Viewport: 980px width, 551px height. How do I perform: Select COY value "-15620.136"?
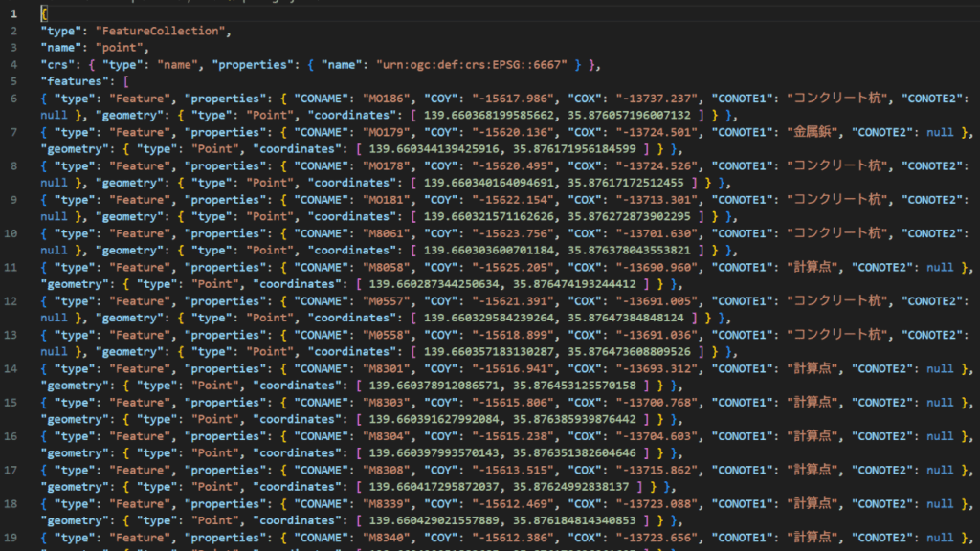click(x=513, y=132)
